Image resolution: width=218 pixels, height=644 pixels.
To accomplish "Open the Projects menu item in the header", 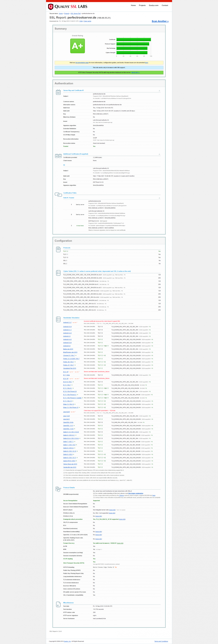I will (142, 5).
